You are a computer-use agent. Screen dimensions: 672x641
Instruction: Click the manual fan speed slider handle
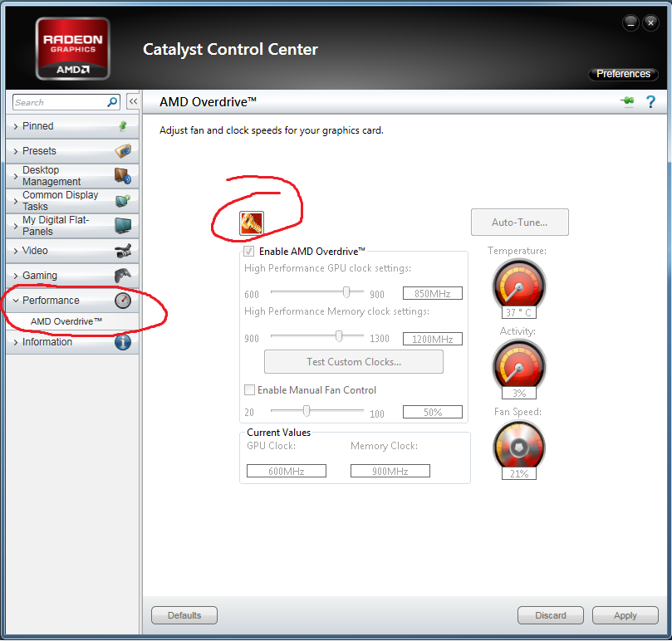[x=307, y=411]
